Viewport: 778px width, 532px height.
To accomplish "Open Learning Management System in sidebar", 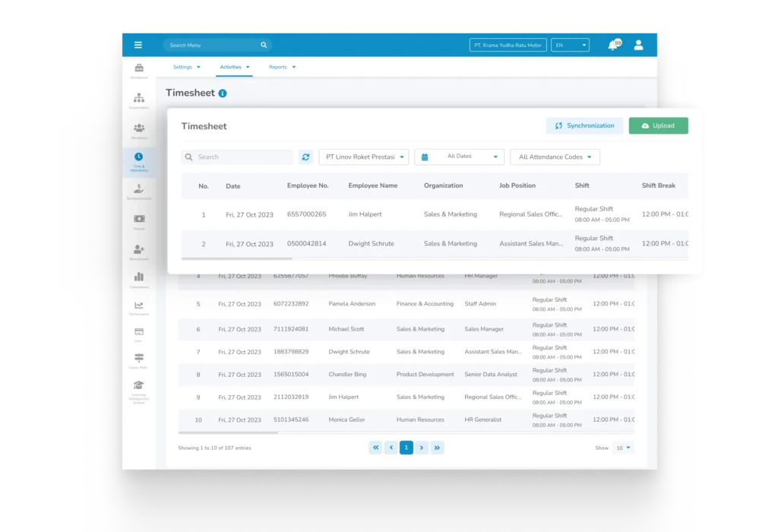I will (x=139, y=393).
